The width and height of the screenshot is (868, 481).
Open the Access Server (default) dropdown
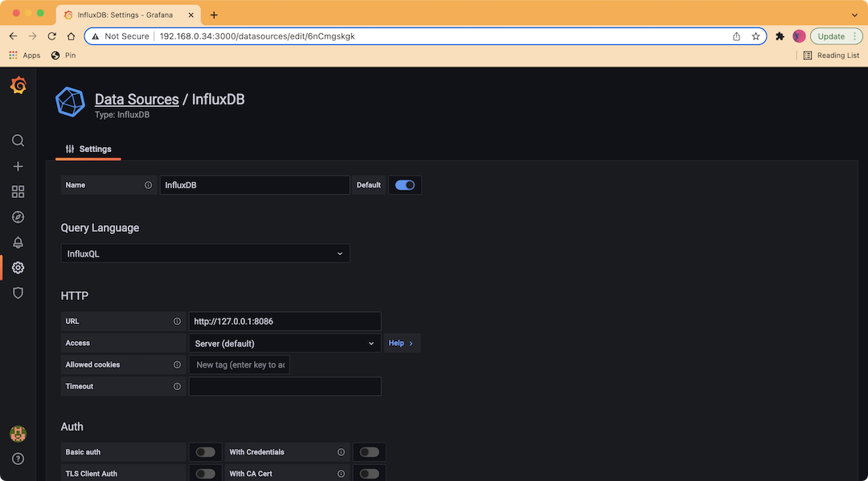click(285, 343)
